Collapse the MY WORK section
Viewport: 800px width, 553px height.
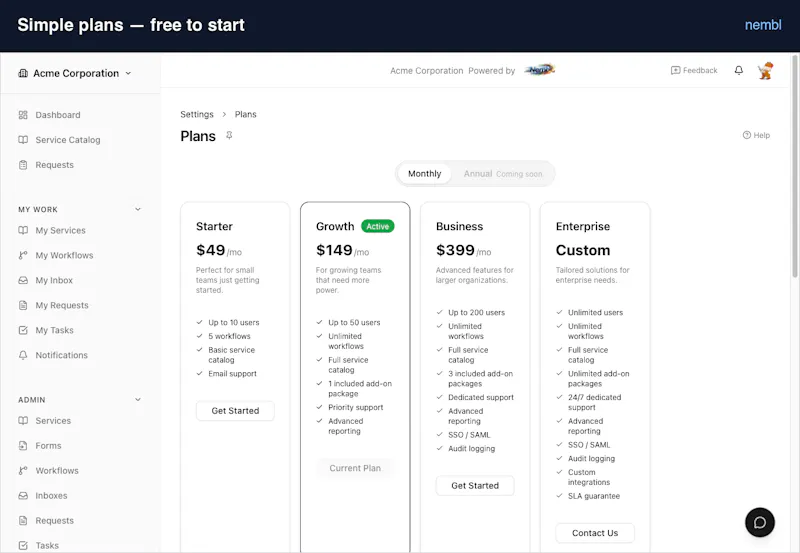(138, 209)
